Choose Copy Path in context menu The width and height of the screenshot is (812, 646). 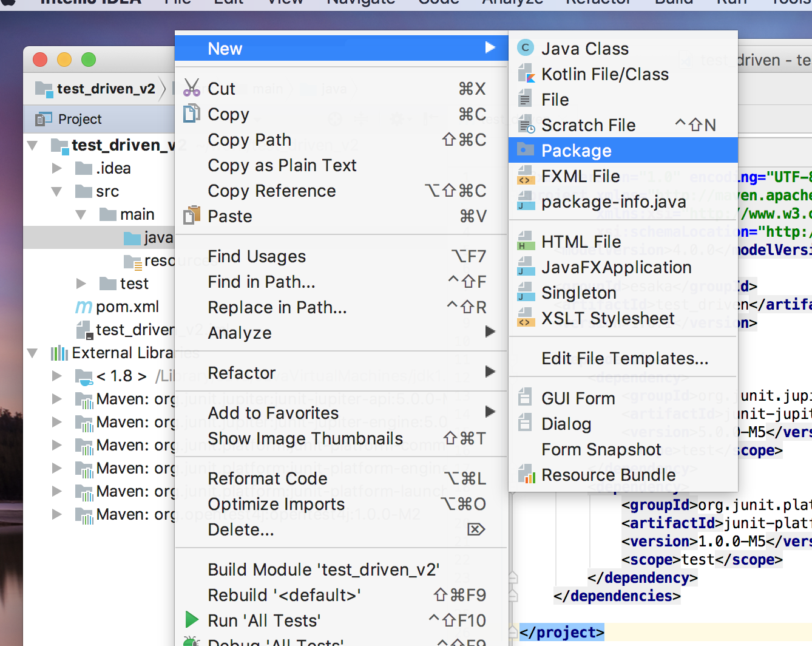[x=341, y=140]
